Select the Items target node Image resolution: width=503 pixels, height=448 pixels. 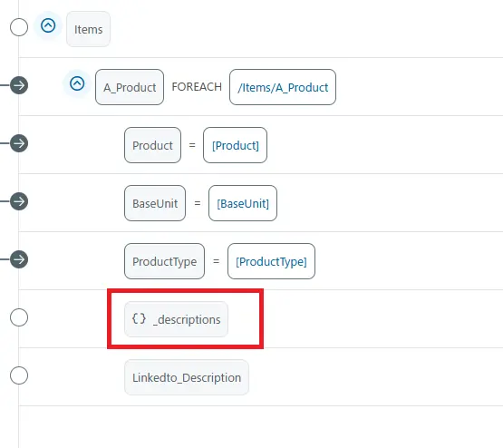(88, 29)
